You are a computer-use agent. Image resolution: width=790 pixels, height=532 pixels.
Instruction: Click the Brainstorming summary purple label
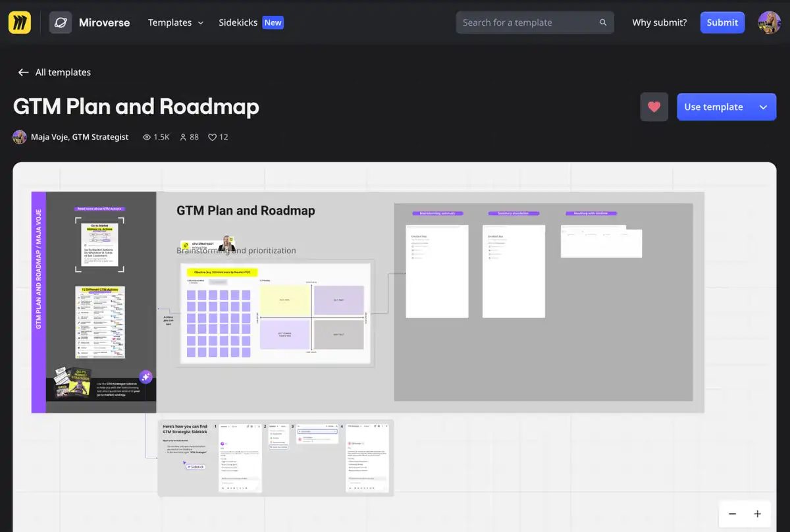[438, 213]
